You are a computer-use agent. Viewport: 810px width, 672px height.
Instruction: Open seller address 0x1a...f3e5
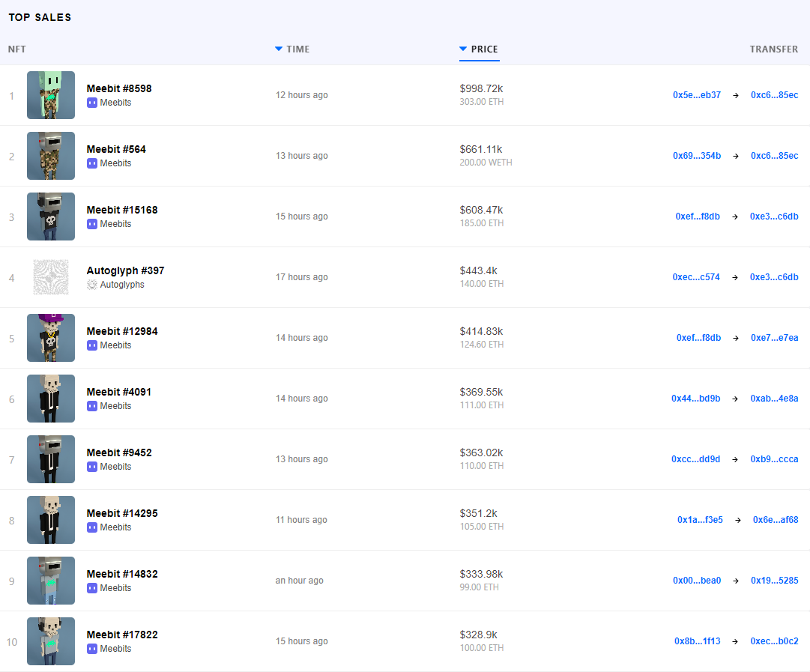coord(700,520)
